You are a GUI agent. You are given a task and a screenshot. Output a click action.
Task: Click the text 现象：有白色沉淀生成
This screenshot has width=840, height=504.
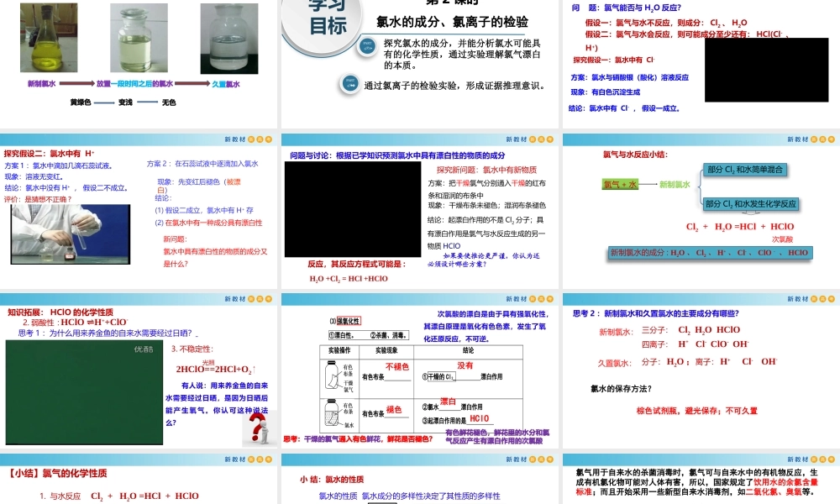coord(606,92)
